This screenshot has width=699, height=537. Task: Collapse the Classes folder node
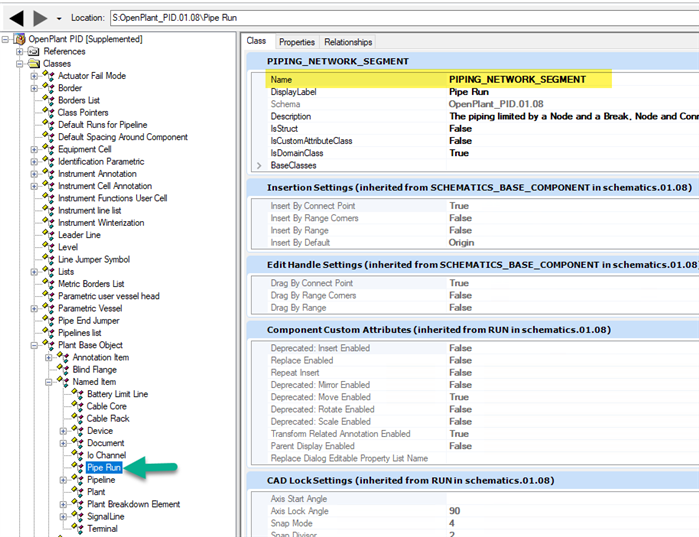pos(20,64)
